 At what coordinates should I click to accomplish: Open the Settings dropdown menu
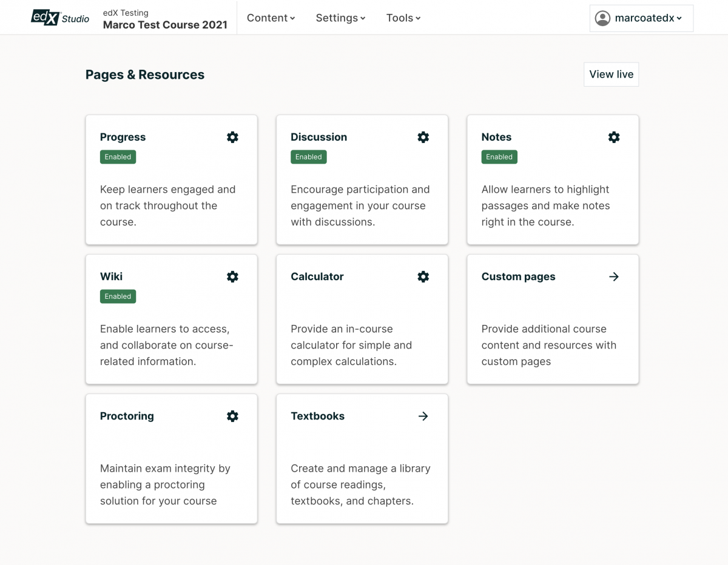[340, 18]
